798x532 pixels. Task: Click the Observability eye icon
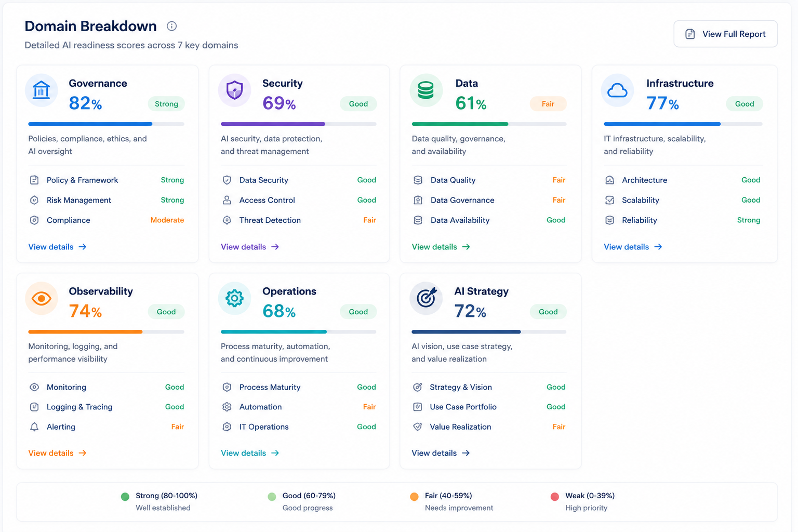(x=42, y=298)
